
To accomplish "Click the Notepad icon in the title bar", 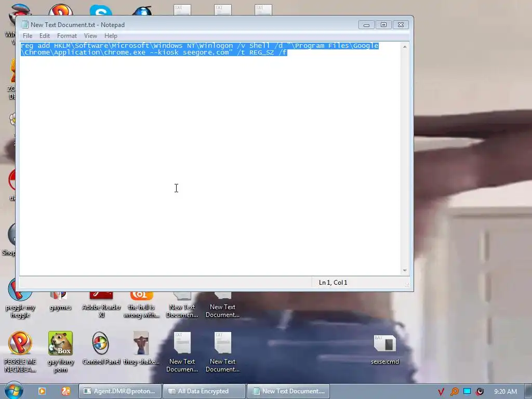I will coord(25,24).
